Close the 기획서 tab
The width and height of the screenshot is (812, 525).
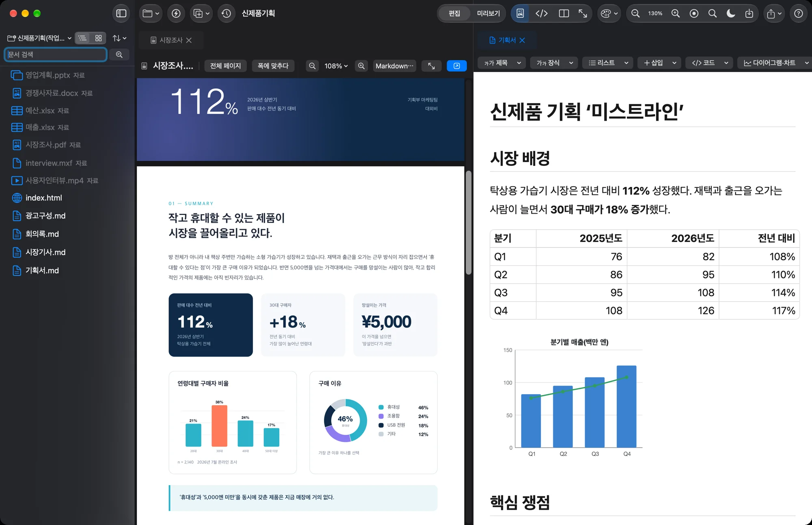tap(523, 40)
